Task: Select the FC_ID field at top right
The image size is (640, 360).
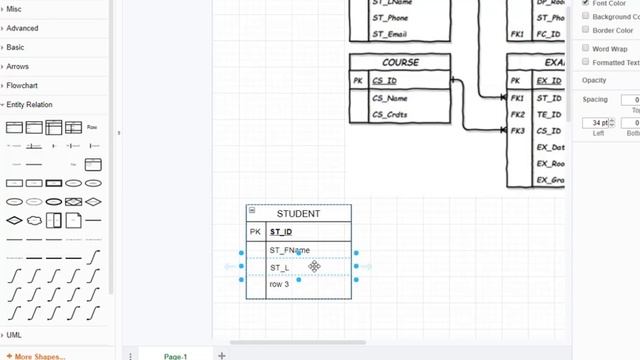Action: pos(549,34)
